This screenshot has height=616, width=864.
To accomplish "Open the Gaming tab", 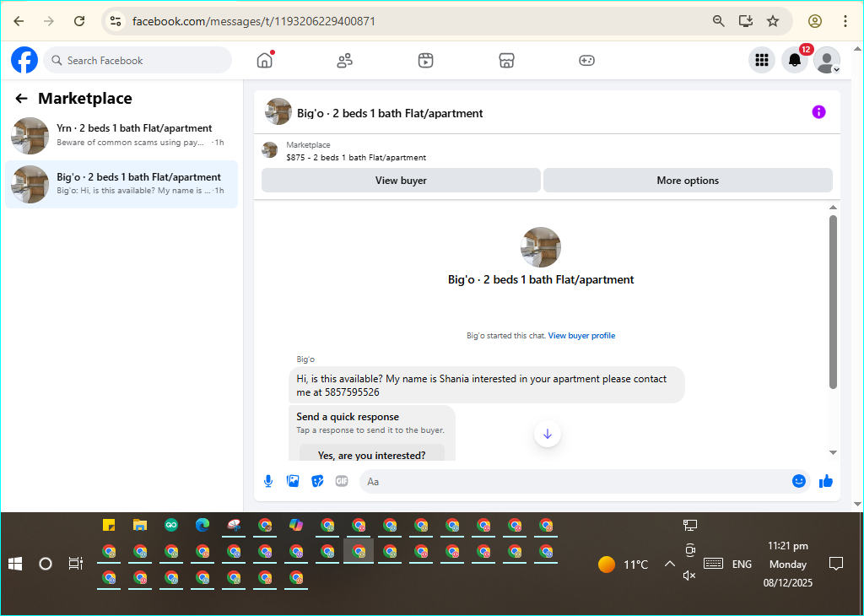I will [x=586, y=61].
